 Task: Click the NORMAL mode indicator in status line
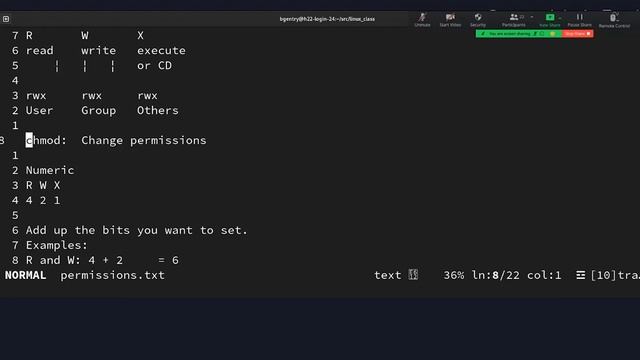pos(25,275)
